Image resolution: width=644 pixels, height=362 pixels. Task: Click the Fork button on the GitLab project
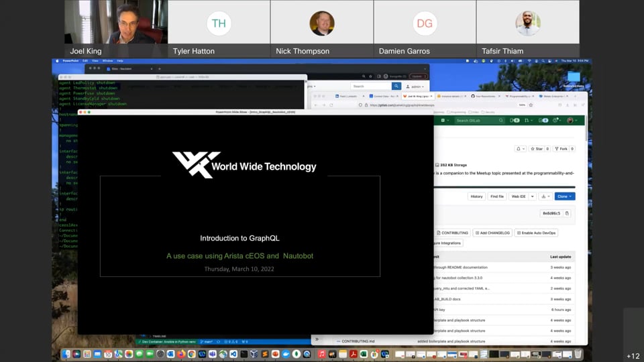561,149
